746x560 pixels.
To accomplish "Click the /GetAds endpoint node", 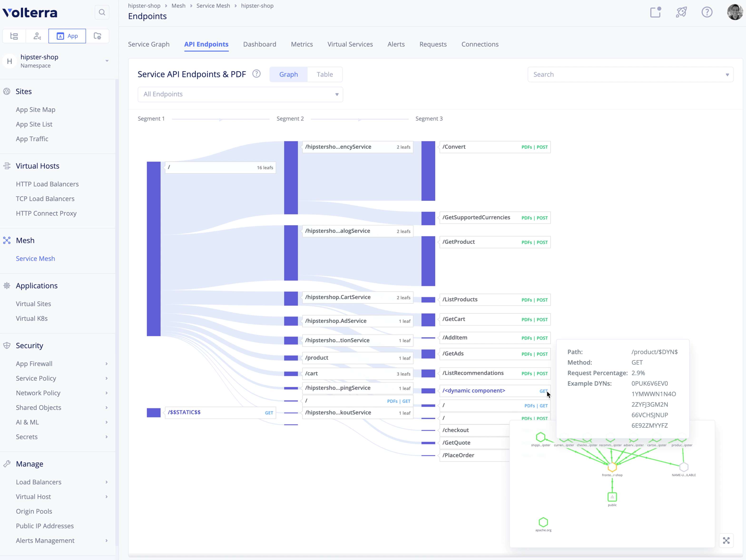I will coord(495,354).
